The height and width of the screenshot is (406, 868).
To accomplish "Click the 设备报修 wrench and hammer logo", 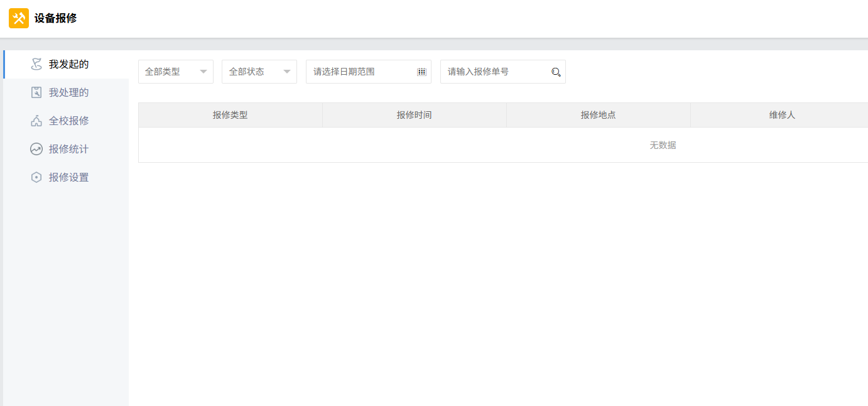I will [19, 18].
